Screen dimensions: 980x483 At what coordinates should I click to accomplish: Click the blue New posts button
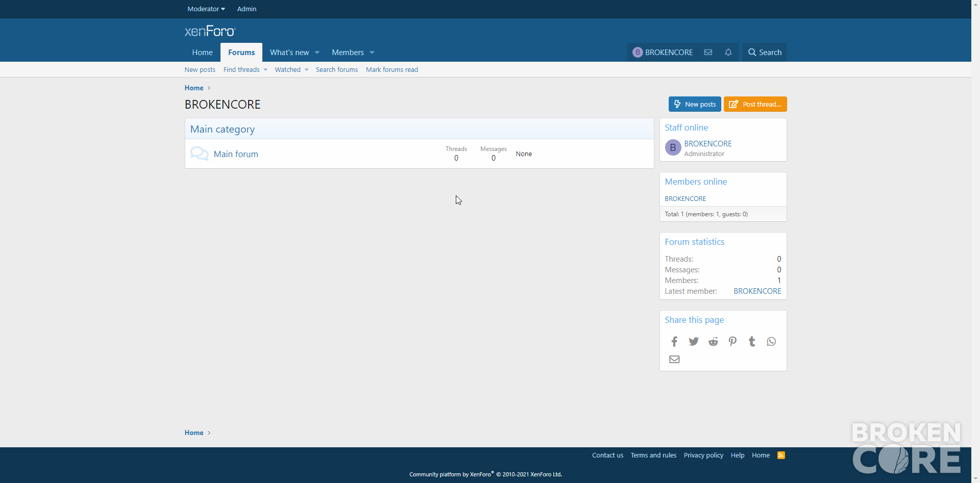695,104
